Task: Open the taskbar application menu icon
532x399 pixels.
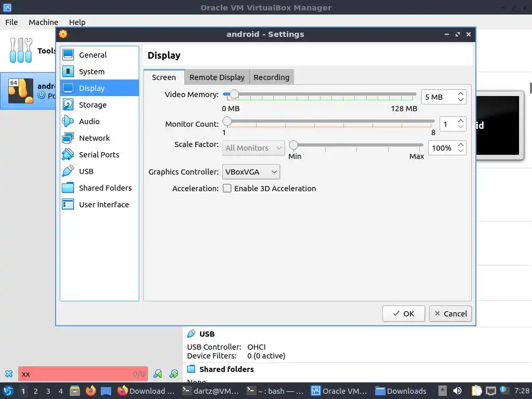Action: pos(8,391)
